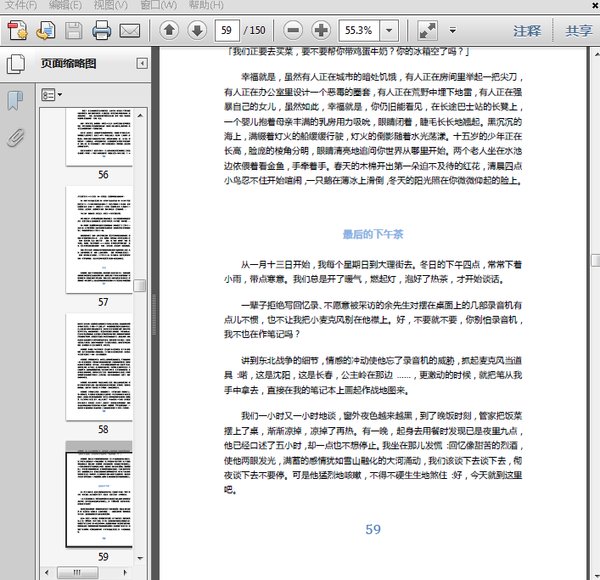This screenshot has width=600, height=580.
Task: Open the 帮助(H) menu
Action: (x=206, y=5)
